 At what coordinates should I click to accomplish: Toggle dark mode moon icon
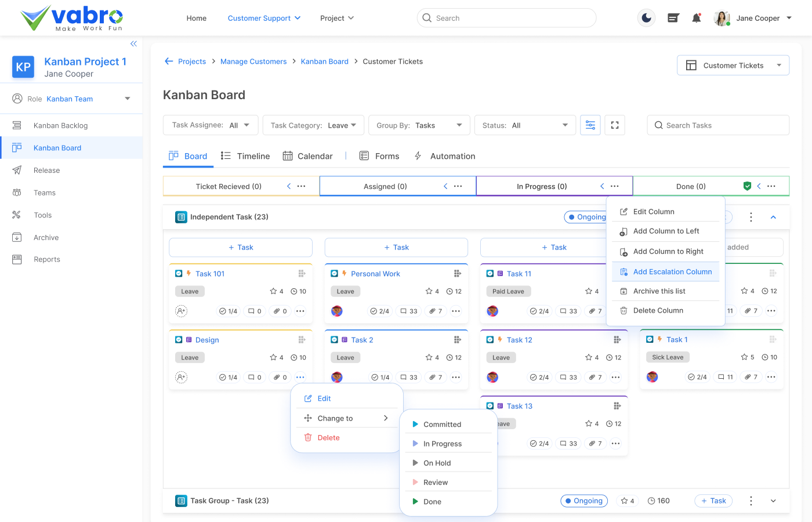646,18
